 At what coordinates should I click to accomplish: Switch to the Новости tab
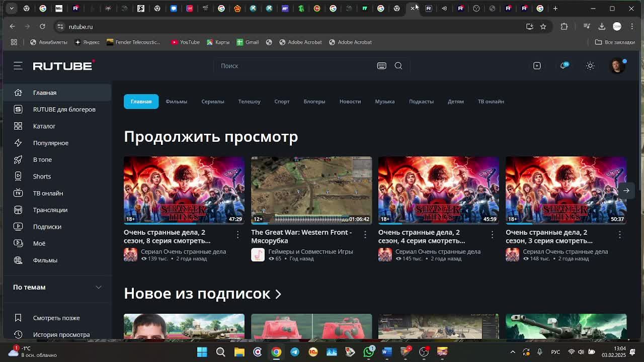[x=350, y=102]
